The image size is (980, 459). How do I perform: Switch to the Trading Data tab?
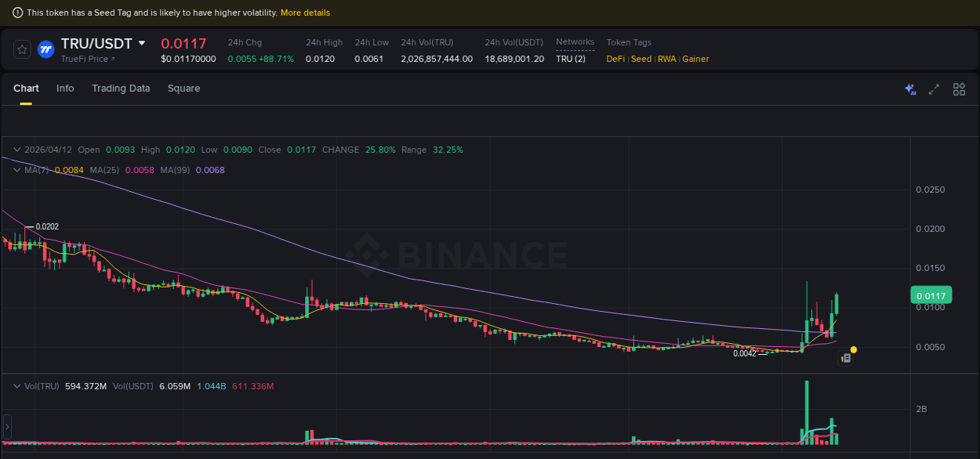[x=121, y=89]
